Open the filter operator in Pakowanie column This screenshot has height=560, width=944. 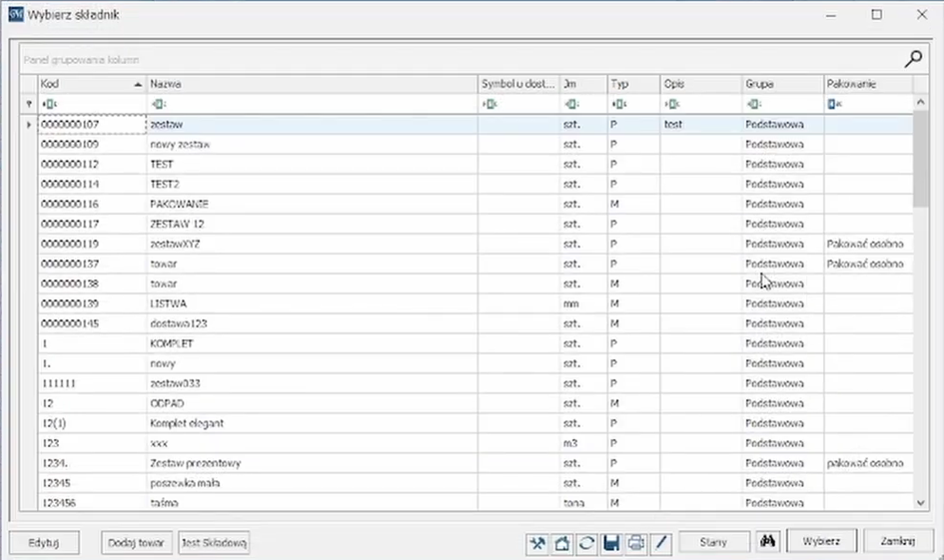point(834,104)
